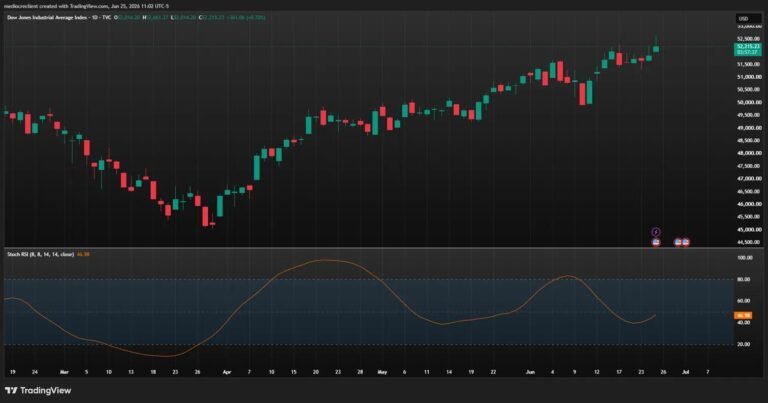This screenshot has height=403, width=768.
Task: Click the latest green candlestick on the chart
Action: point(656,48)
